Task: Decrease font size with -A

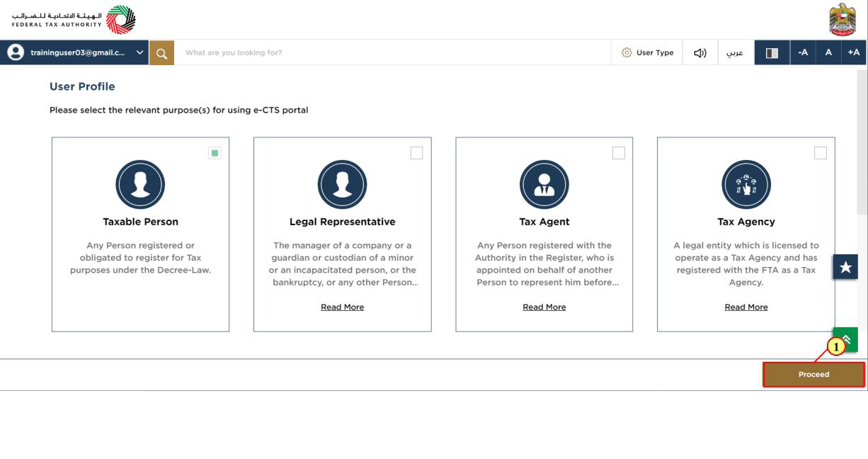Action: click(803, 52)
